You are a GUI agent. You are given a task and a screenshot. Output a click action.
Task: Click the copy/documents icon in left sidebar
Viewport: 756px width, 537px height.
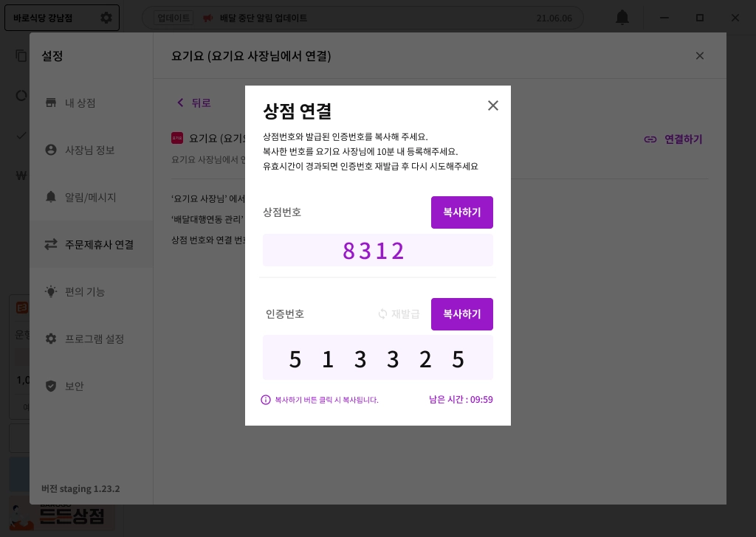(21, 56)
